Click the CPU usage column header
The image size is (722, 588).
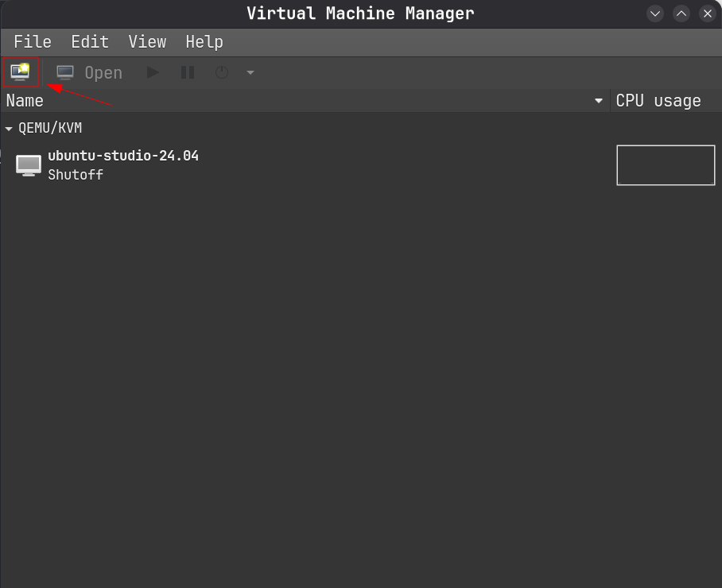tap(666, 101)
